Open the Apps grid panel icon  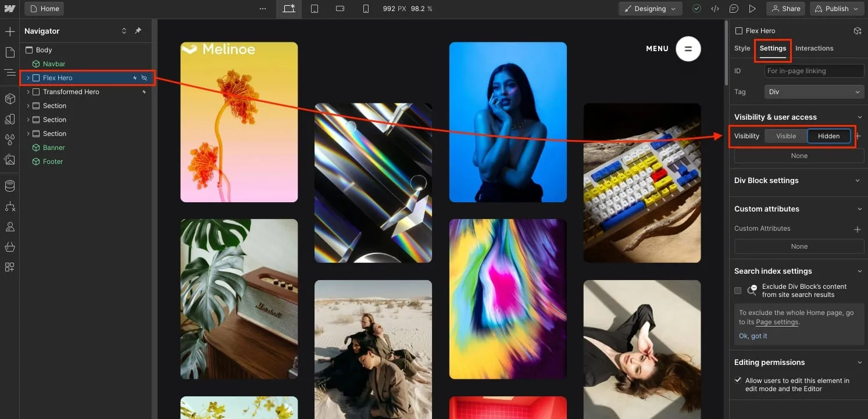[x=10, y=267]
